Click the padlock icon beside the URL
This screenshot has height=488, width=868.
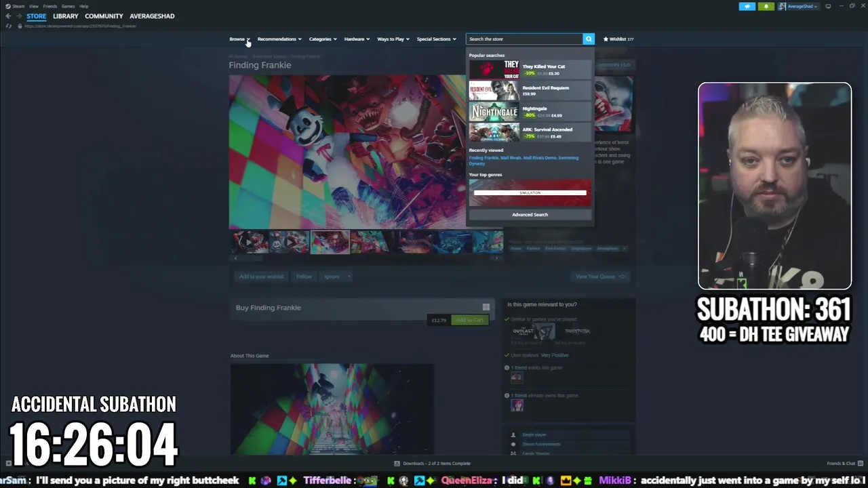click(x=19, y=26)
